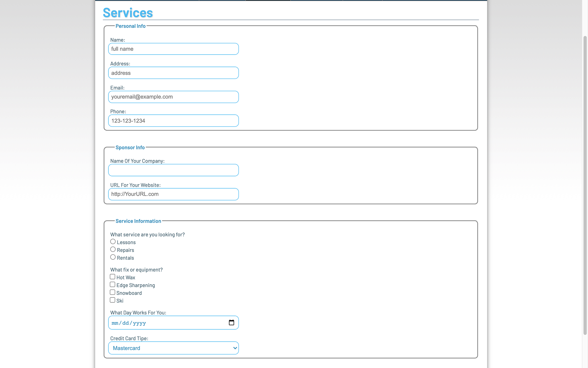588x368 pixels.
Task: Enable the Edge Sharpening checkbox
Action: pyautogui.click(x=113, y=285)
